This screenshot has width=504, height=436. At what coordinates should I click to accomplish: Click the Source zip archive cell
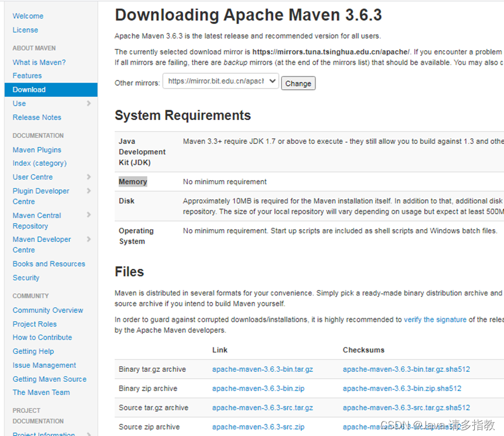click(x=149, y=427)
